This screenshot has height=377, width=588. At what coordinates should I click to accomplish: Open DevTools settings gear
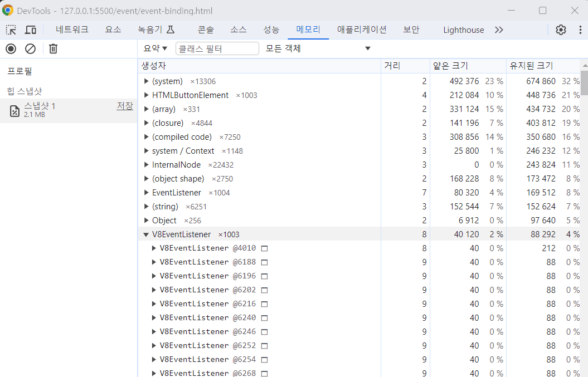[561, 30]
